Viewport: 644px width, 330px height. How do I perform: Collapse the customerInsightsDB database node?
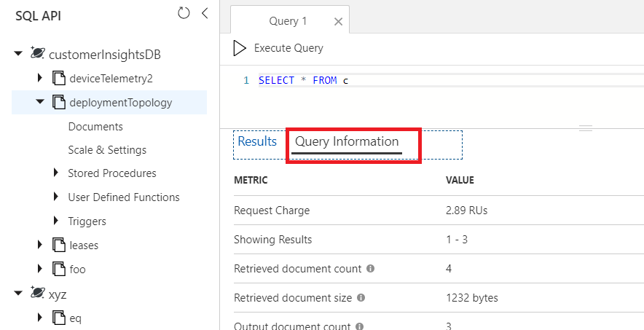coord(18,53)
